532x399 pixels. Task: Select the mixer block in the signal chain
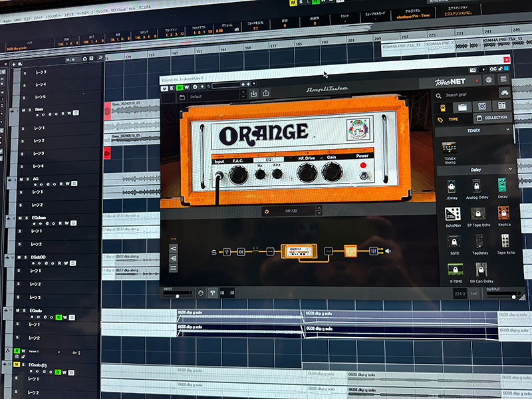point(373,251)
